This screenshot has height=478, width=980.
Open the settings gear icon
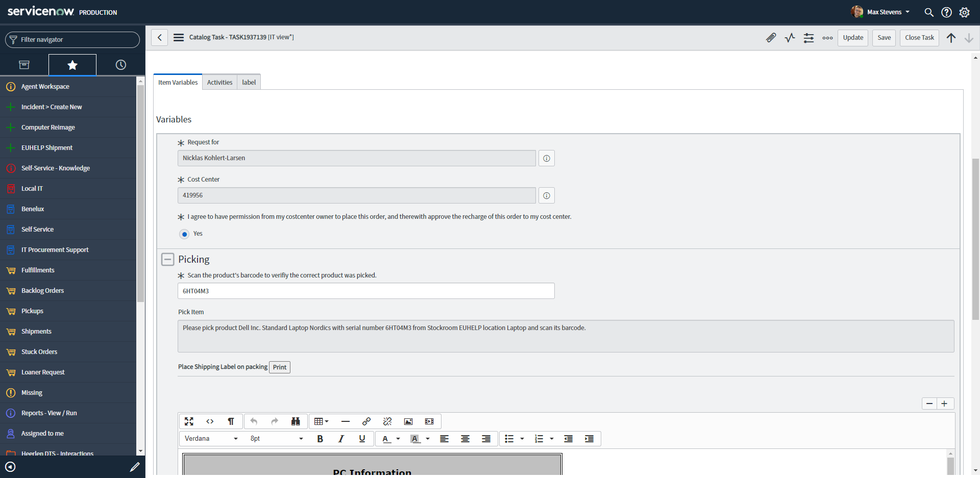(x=964, y=12)
